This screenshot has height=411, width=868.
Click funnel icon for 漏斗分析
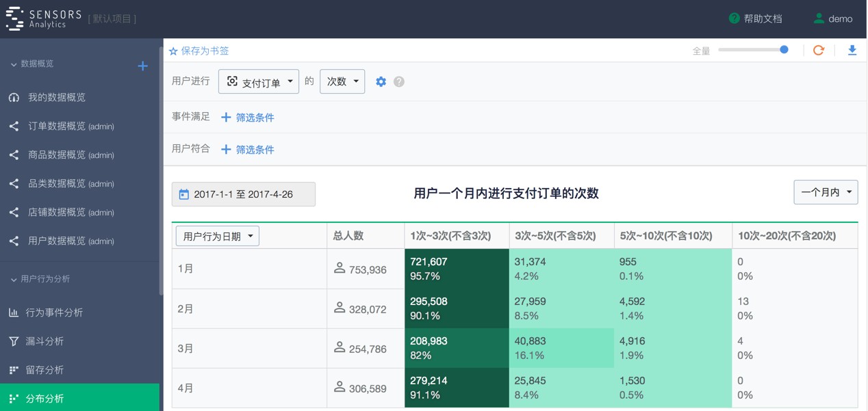coord(14,341)
